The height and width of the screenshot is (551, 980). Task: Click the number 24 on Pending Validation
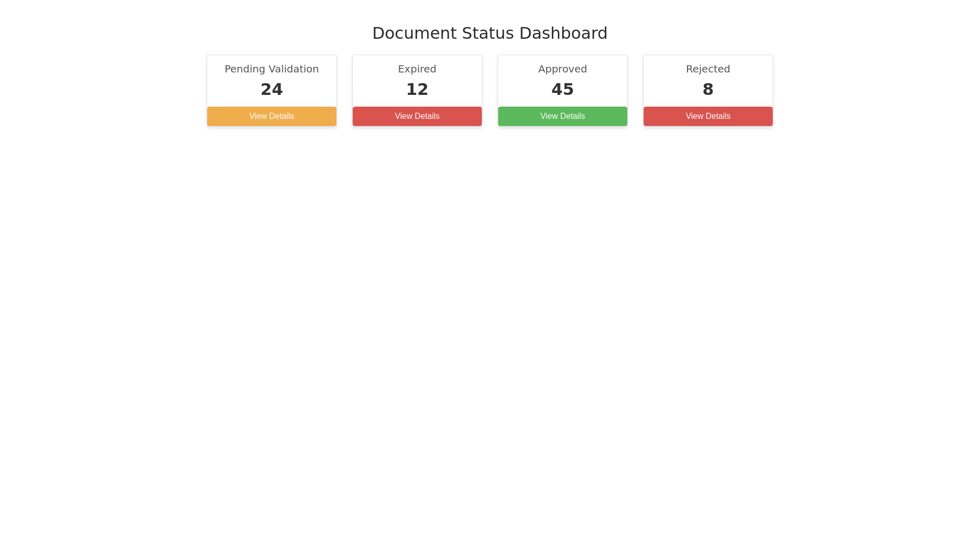(272, 89)
